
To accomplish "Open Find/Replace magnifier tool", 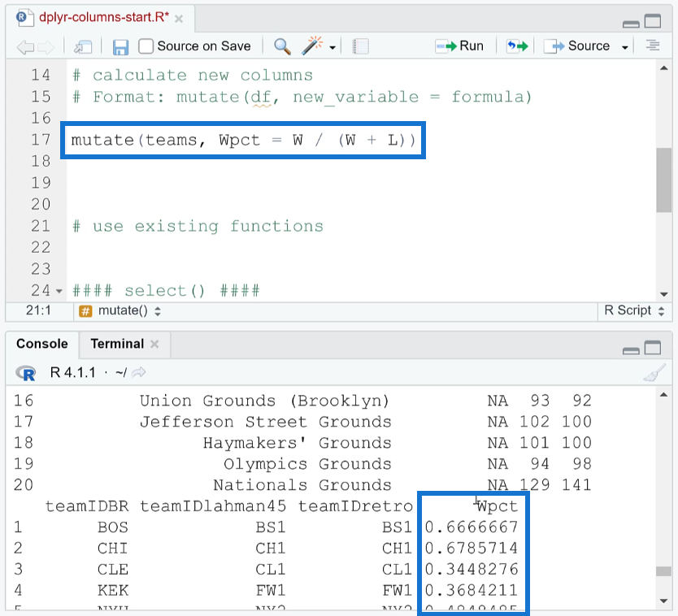I will pos(282,46).
